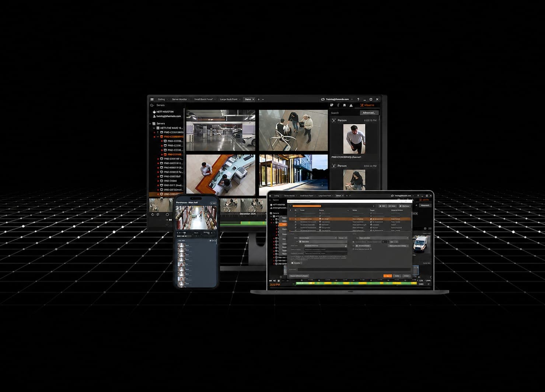Click the last button right of Apply in the dialog

click(x=406, y=276)
